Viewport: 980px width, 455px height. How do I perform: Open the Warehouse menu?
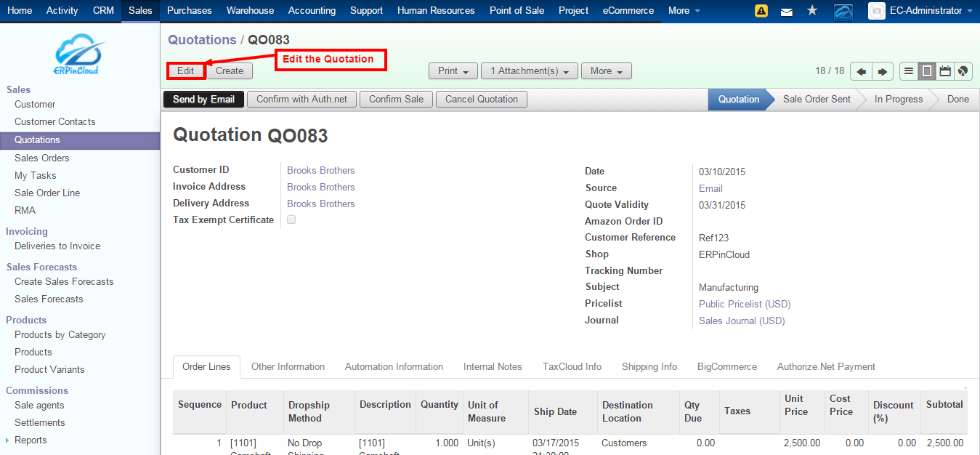pyautogui.click(x=250, y=11)
